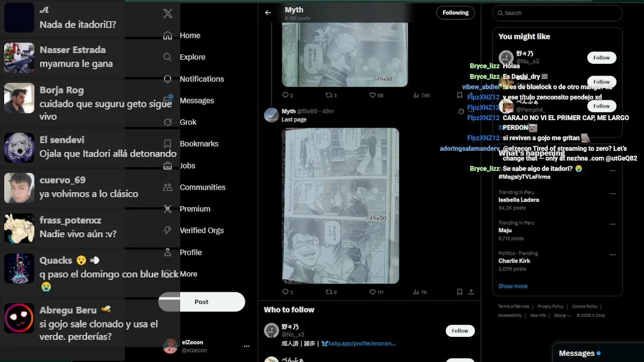644x362 pixels.
Task: Like the Last page post
Action: (373, 292)
